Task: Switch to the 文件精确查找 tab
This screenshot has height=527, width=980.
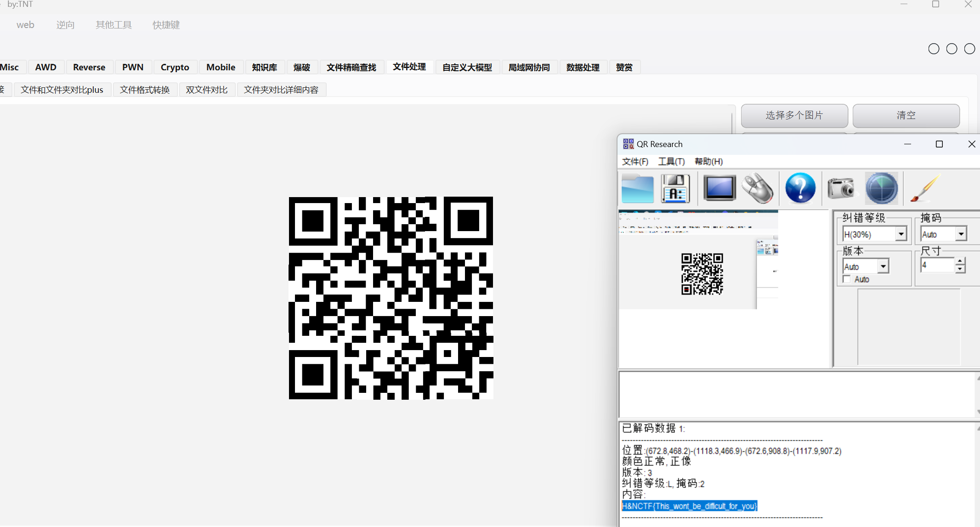Action: point(351,67)
